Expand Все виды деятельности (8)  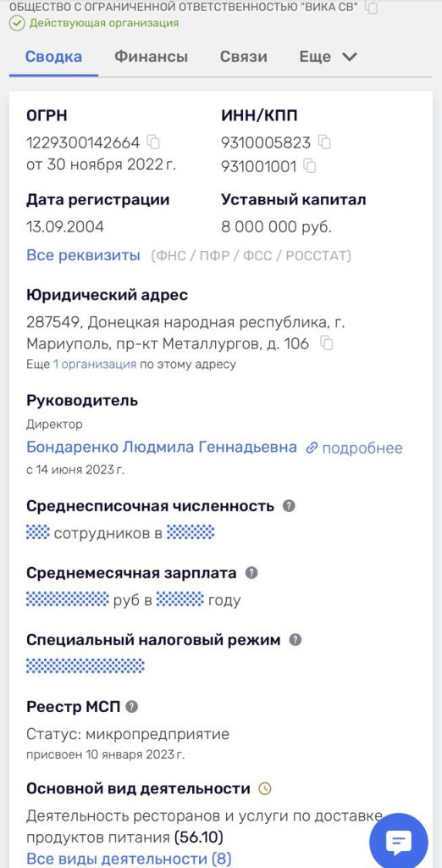[x=129, y=859]
